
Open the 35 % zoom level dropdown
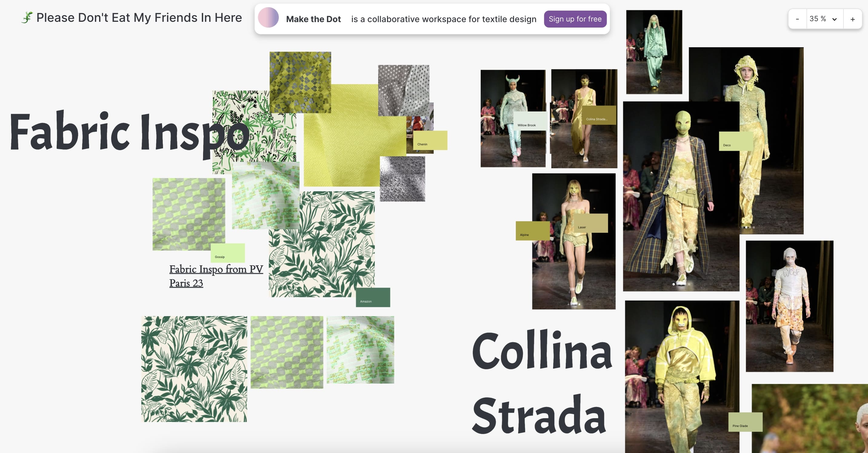point(825,19)
